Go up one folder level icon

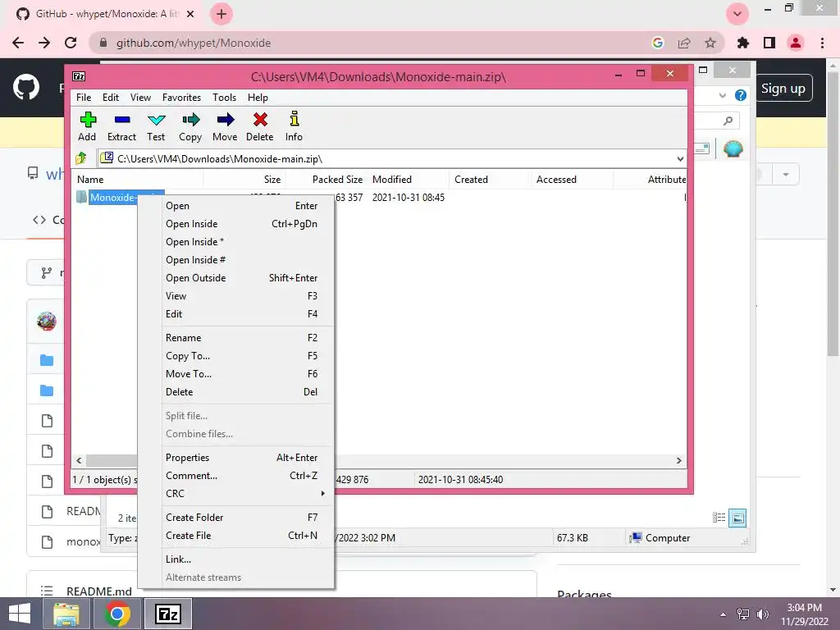(x=81, y=158)
